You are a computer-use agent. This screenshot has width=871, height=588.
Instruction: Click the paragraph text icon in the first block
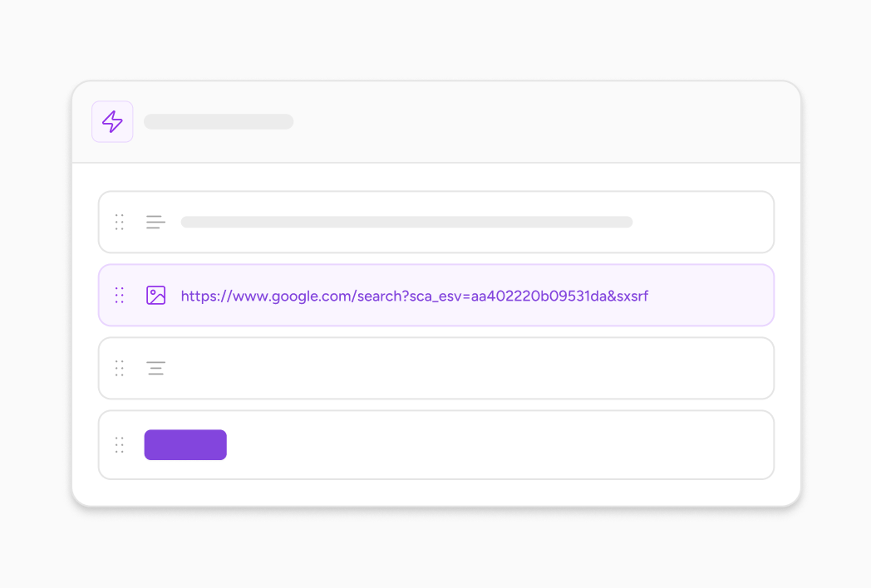pyautogui.click(x=156, y=222)
